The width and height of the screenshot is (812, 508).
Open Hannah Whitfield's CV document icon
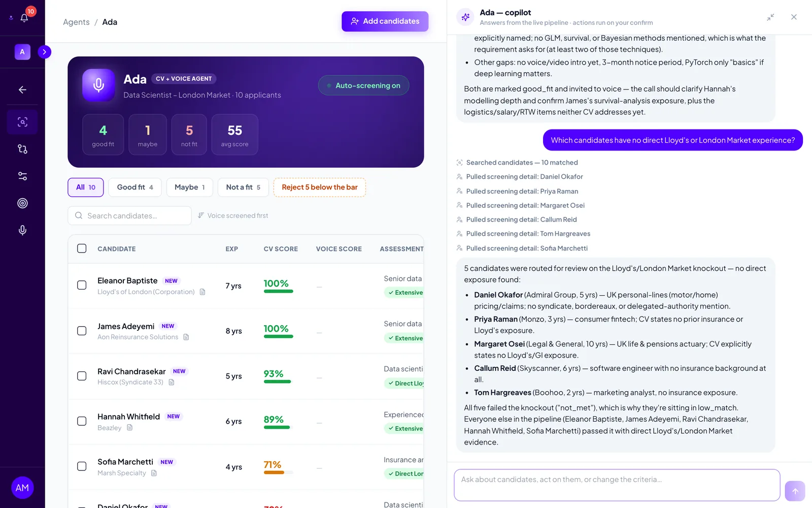[x=130, y=428]
